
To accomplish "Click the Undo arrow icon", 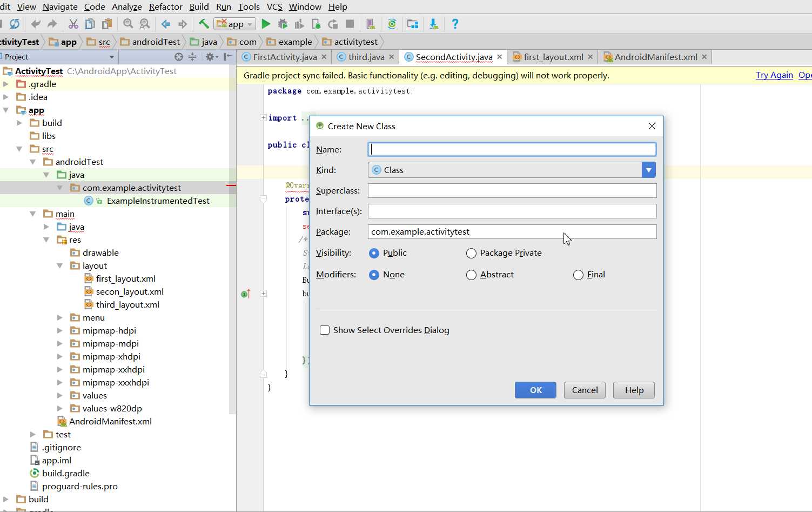I will [36, 24].
